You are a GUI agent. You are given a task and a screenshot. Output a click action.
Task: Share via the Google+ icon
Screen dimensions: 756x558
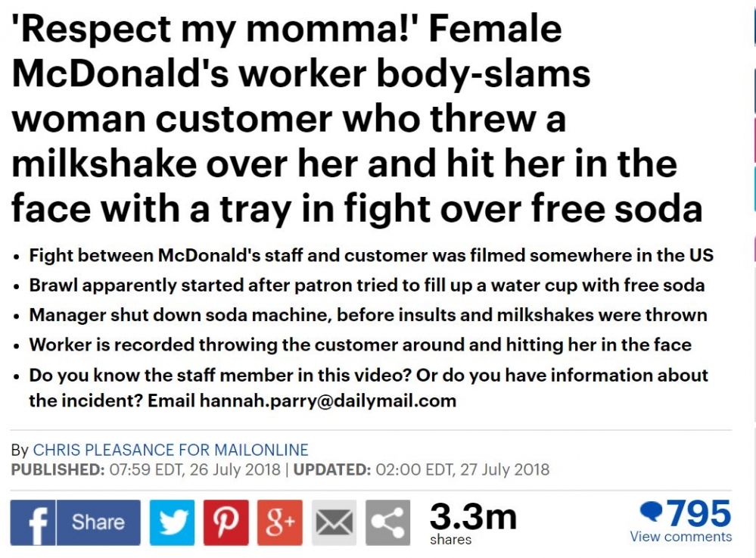pos(279,522)
